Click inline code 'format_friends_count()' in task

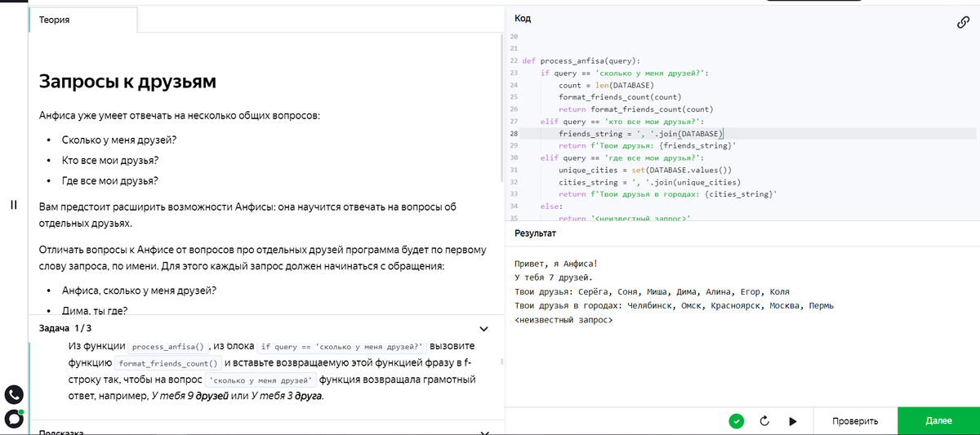pos(168,363)
